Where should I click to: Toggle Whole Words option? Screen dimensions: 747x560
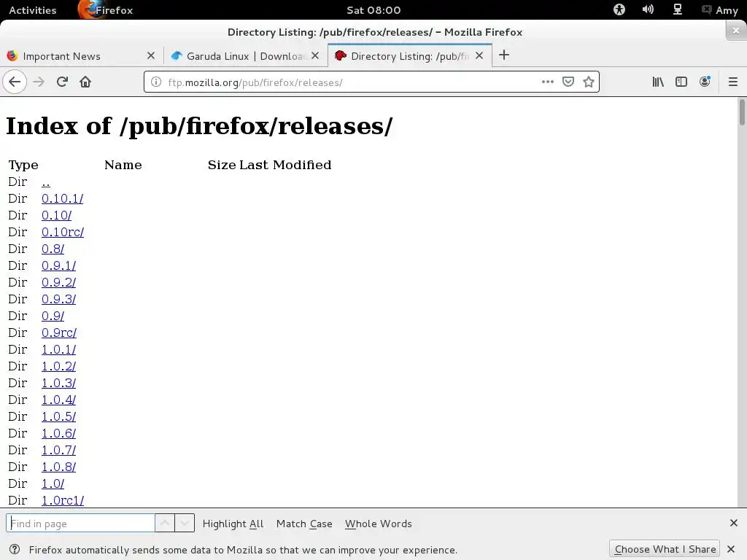(379, 524)
